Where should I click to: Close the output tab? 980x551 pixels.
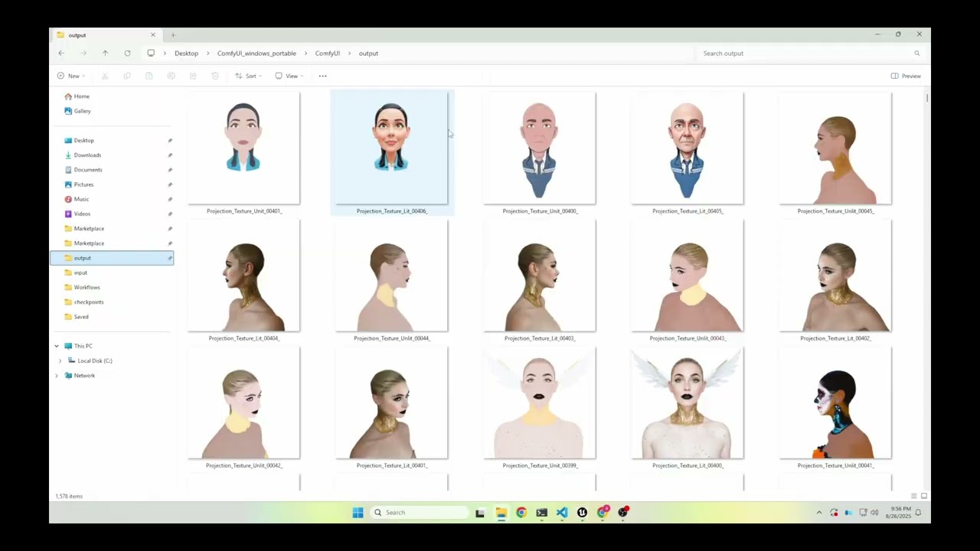[152, 35]
